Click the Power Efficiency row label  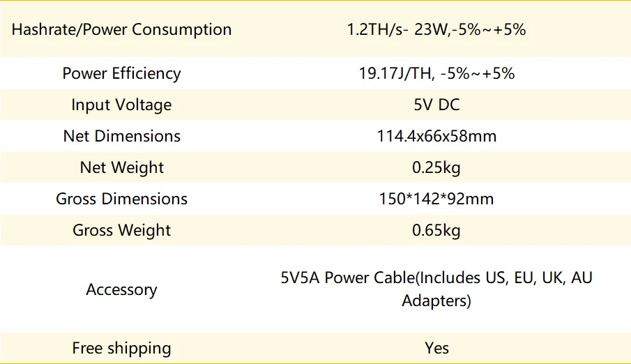pos(121,73)
